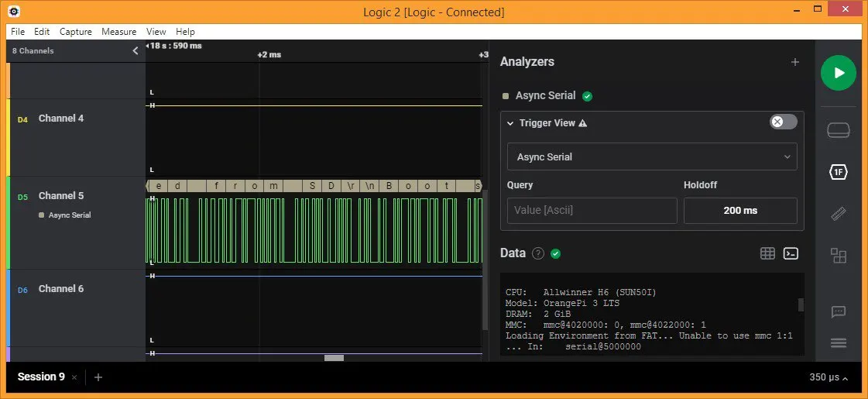Viewport: 868px width, 399px height.
Task: Open the Async Serial analyzer dropdown
Action: pyautogui.click(x=652, y=157)
